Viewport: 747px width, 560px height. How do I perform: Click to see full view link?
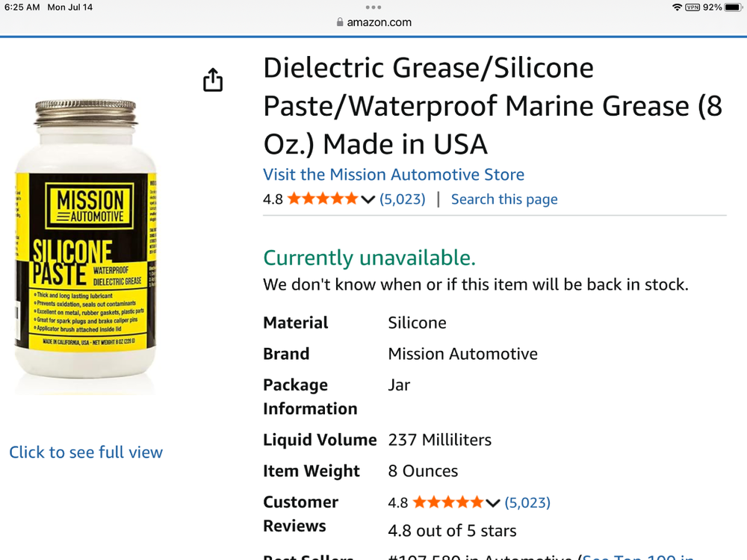tap(86, 452)
